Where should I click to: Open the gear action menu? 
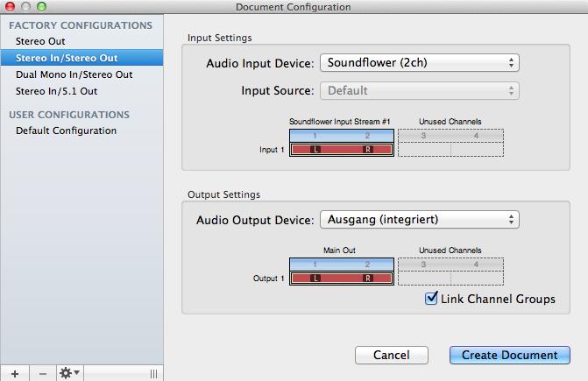[x=70, y=373]
